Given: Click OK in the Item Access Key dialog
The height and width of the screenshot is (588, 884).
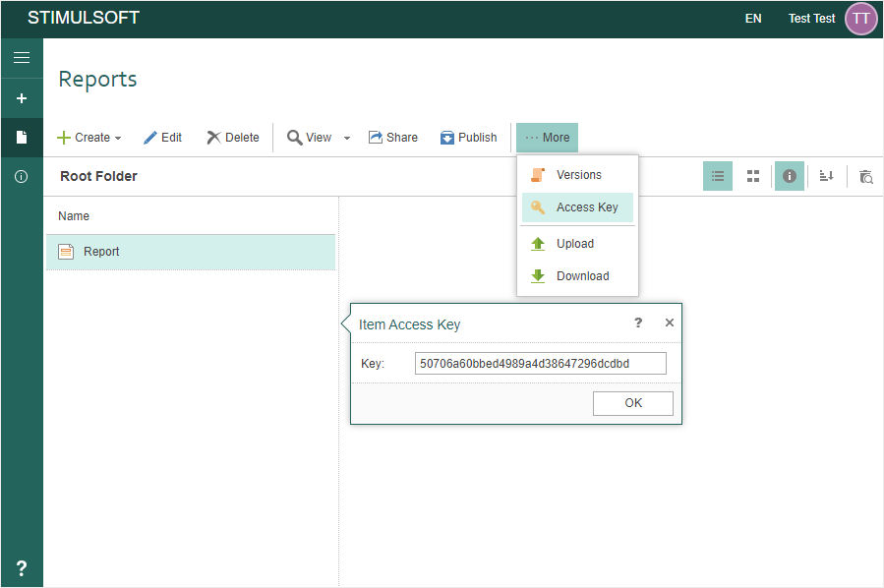Looking at the screenshot, I should (632, 403).
